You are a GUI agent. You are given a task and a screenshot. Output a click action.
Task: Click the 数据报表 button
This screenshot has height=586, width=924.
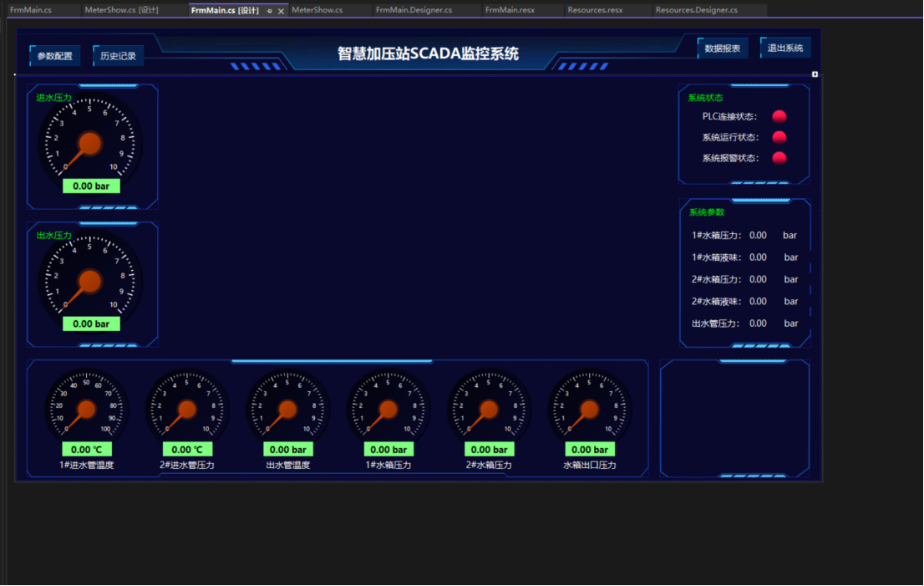pyautogui.click(x=723, y=48)
